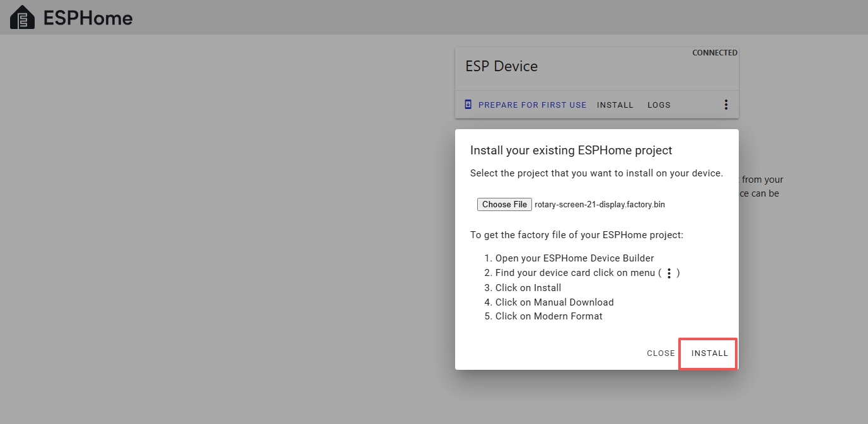
Task: Click the three-dot icon in step 2
Action: [x=669, y=273]
